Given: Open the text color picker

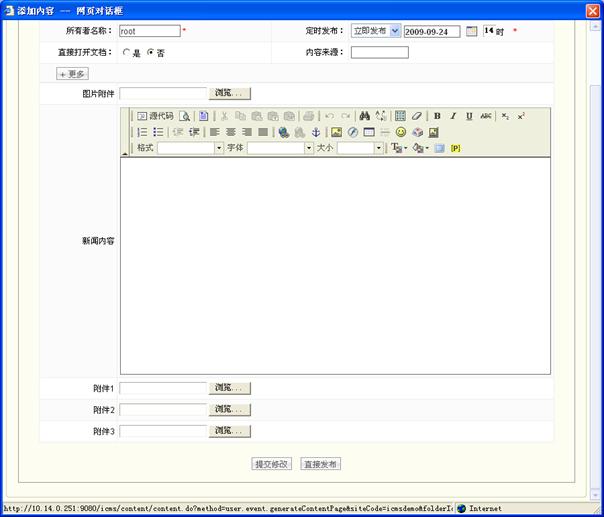Looking at the screenshot, I should [x=397, y=148].
